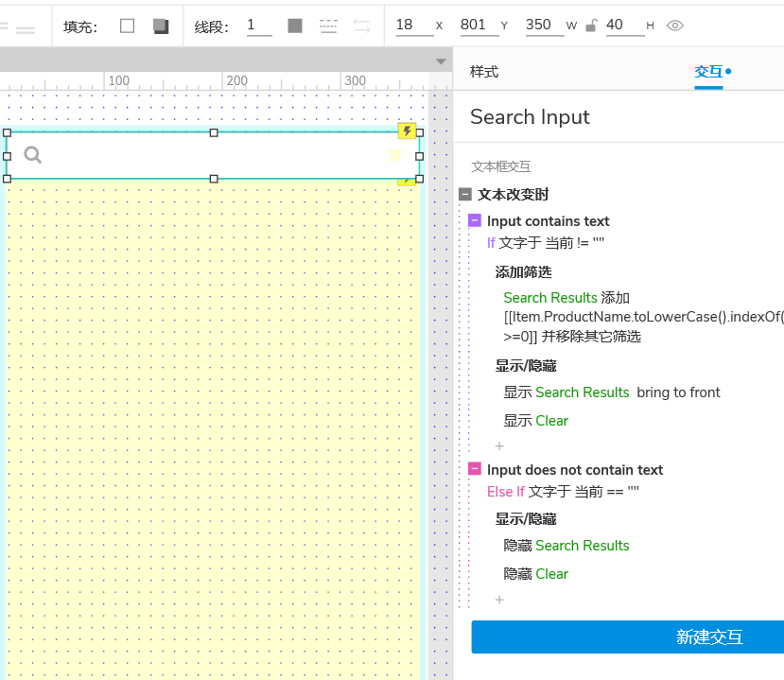
Task: Switch to the 样式 tab
Action: (x=483, y=72)
